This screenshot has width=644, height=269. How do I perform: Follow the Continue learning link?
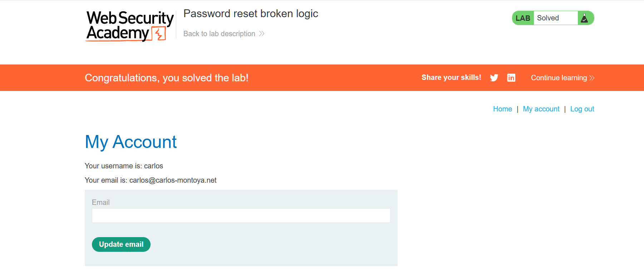(x=559, y=78)
